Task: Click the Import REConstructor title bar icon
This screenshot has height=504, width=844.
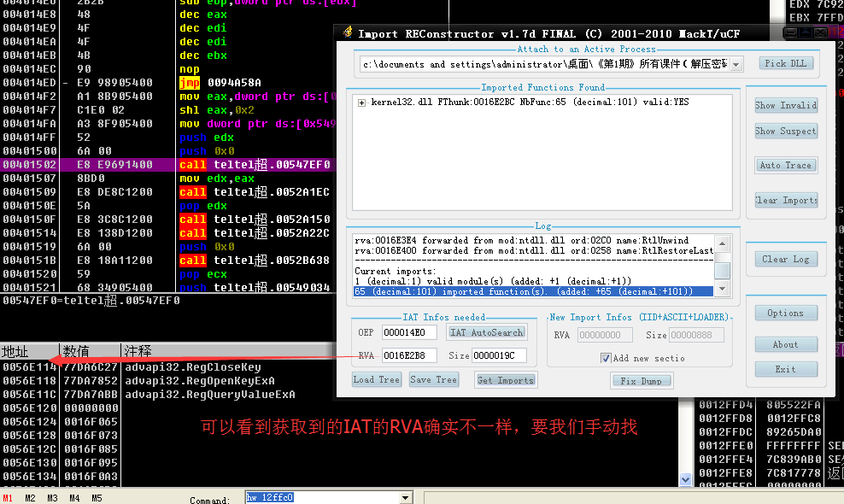Action: tap(348, 33)
